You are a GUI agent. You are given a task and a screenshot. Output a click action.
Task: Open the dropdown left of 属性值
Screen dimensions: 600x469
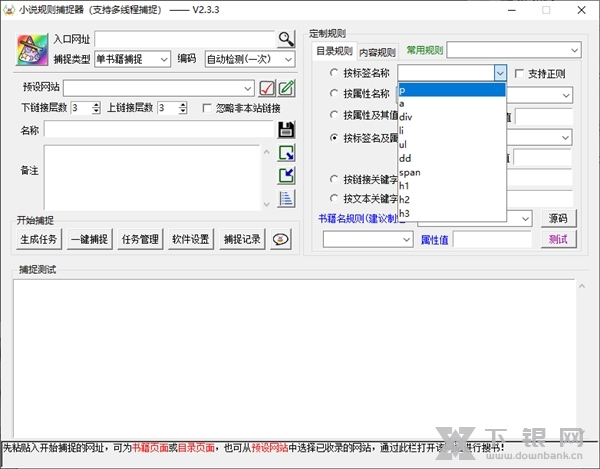368,239
